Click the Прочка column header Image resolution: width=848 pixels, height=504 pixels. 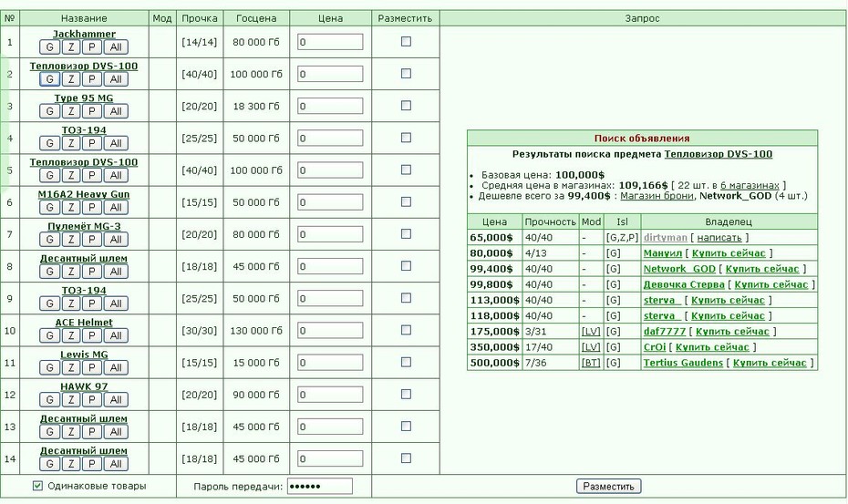pos(200,18)
